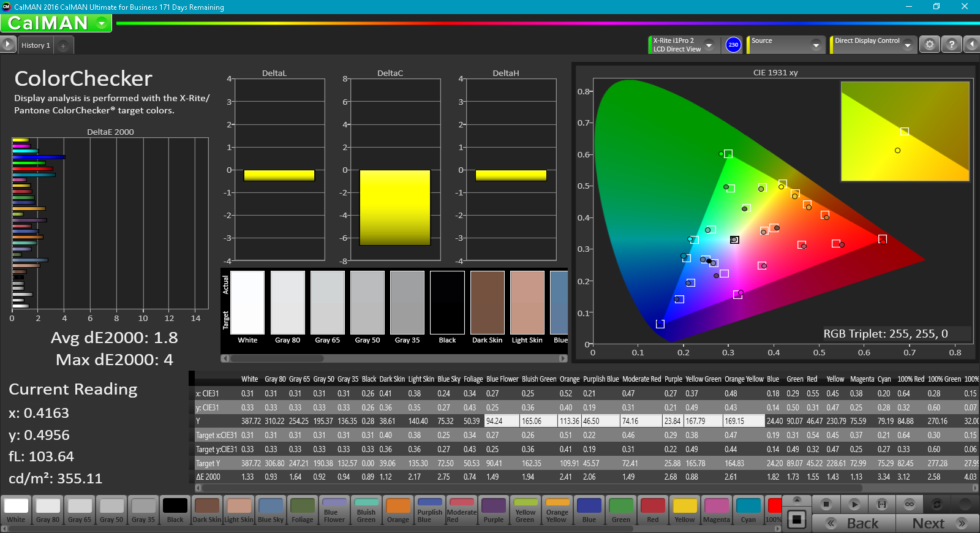Click the continuous read infinity icon
The height and width of the screenshot is (533, 980).
(910, 504)
